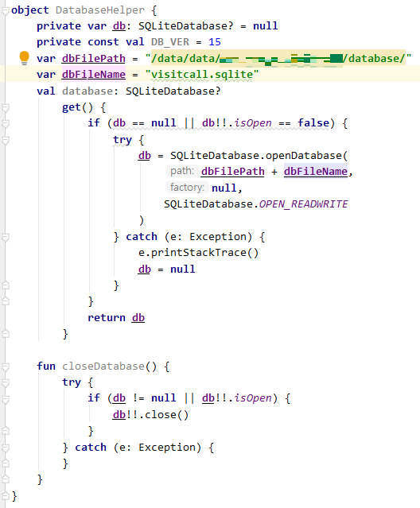The width and height of the screenshot is (420, 508).
Task: Click the 'return' keyword
Action: [107, 318]
